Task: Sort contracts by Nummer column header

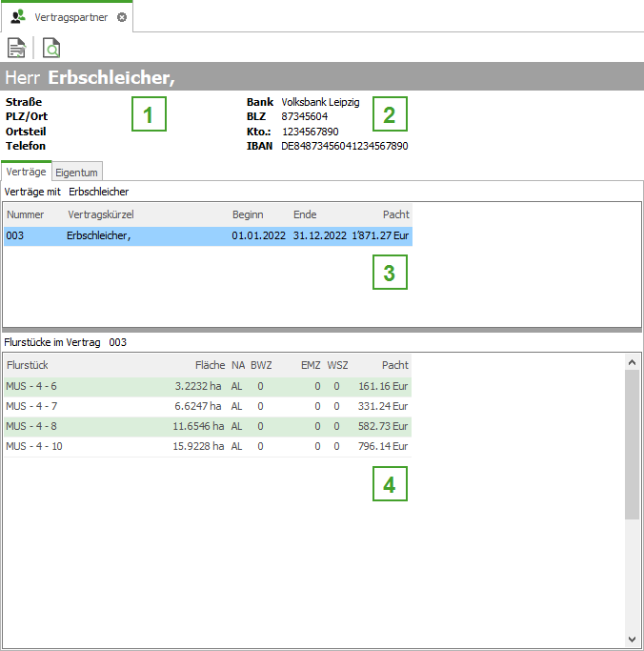Action: pyautogui.click(x=26, y=214)
